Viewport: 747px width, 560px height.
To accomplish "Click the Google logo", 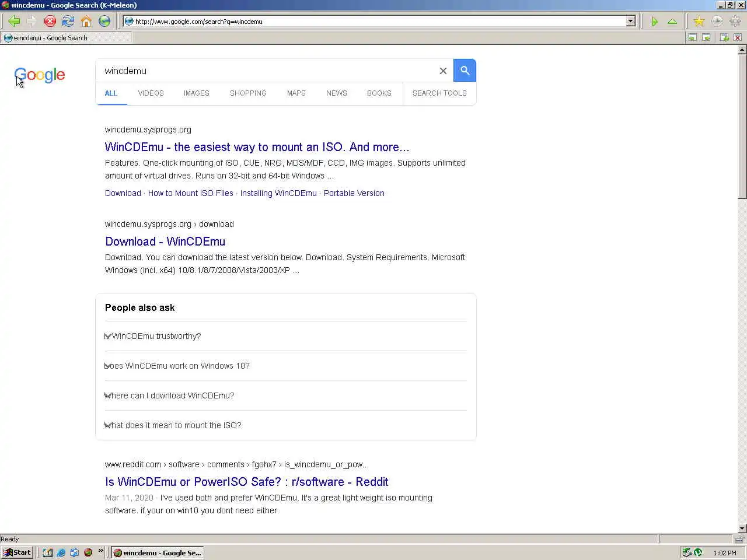I will (40, 75).
